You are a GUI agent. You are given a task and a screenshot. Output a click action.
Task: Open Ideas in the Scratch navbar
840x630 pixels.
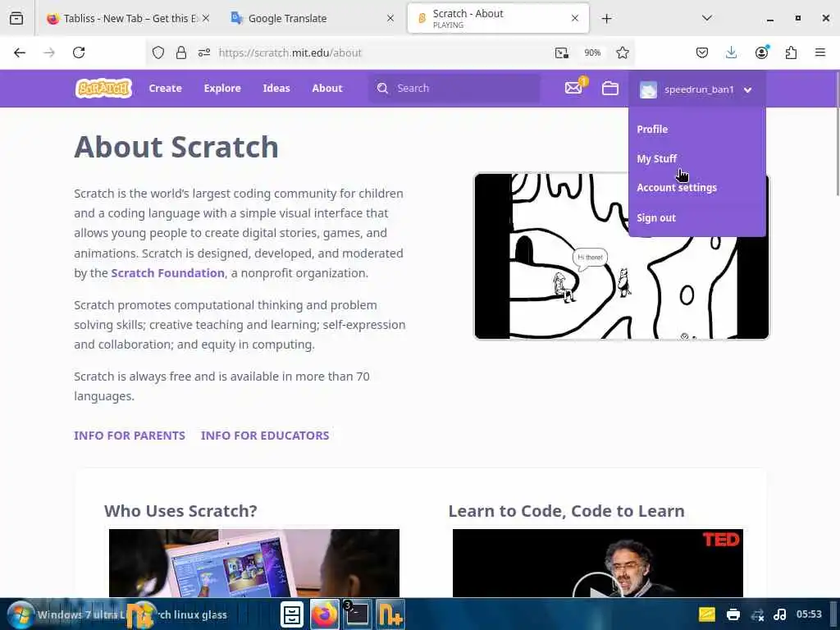tap(276, 89)
